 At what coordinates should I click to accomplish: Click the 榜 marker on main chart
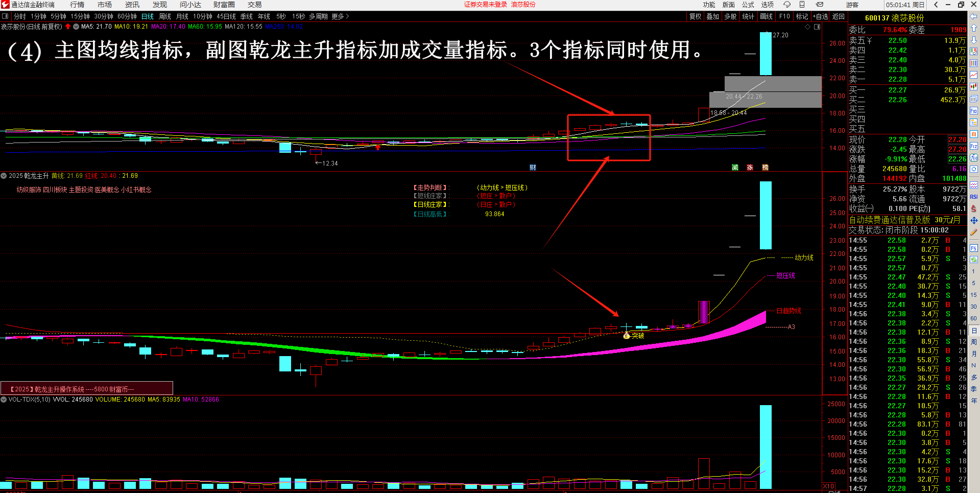point(765,168)
